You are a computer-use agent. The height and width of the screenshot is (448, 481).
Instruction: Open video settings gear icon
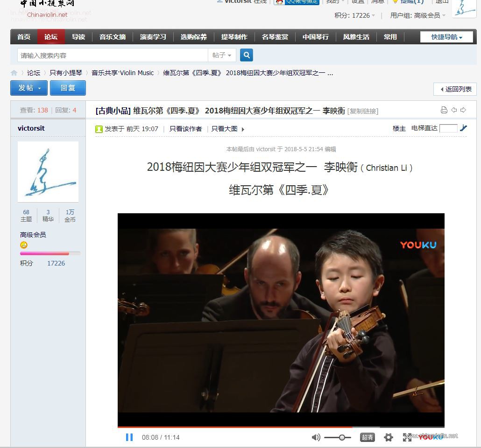point(389,437)
